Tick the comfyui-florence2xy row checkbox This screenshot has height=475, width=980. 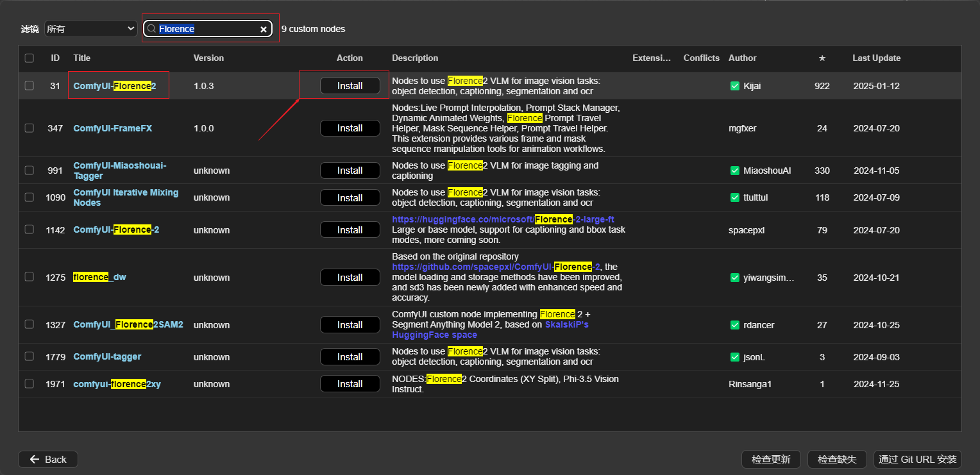coord(29,384)
